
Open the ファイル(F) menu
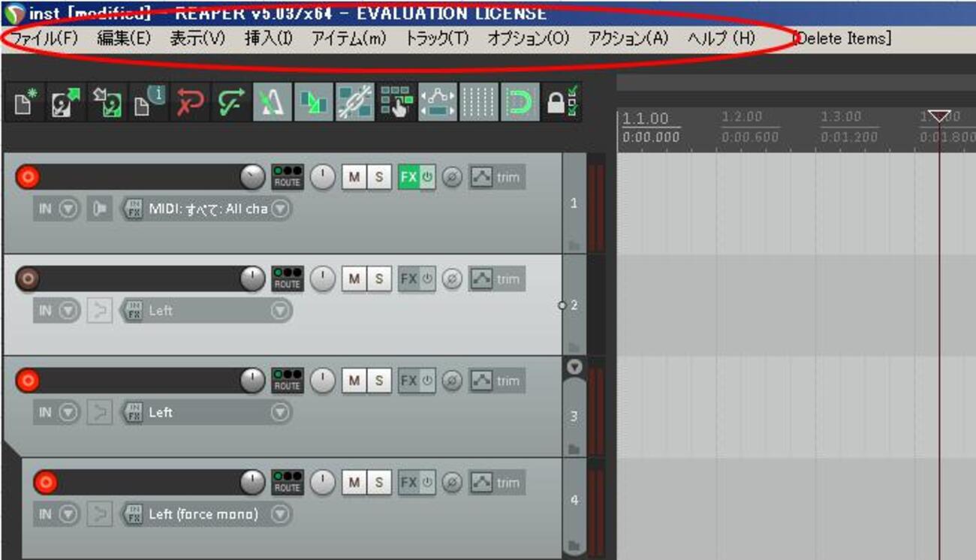[x=45, y=39]
